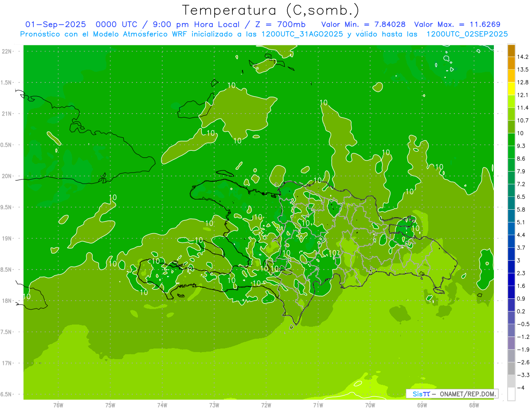Click the "14.2" color bar value
This screenshot has height=411, width=532.
click(523, 57)
